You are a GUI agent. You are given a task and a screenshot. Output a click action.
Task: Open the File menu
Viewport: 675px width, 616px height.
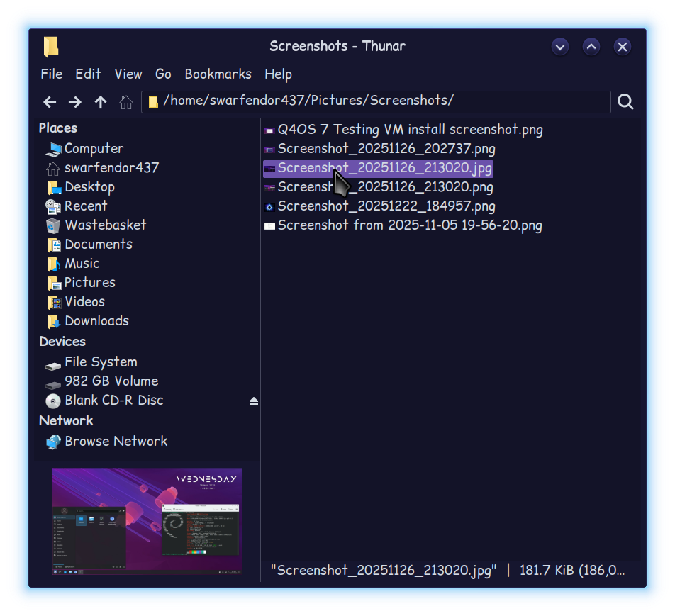coord(51,74)
